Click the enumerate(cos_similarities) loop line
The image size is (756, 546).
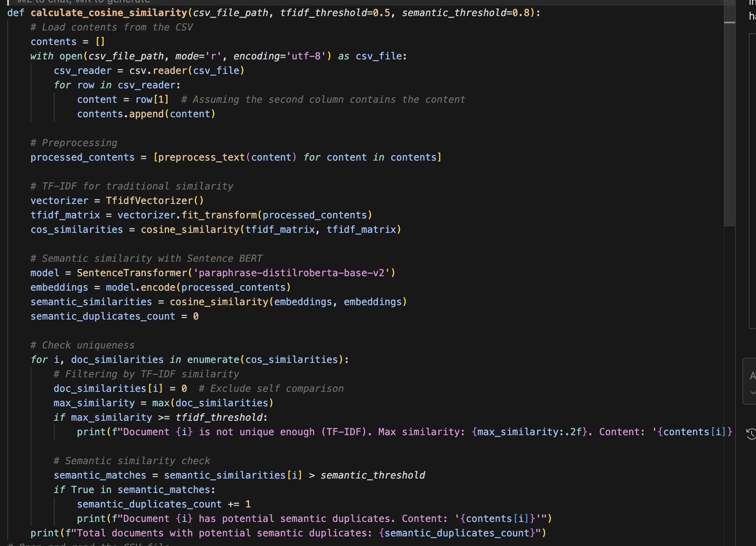[190, 360]
